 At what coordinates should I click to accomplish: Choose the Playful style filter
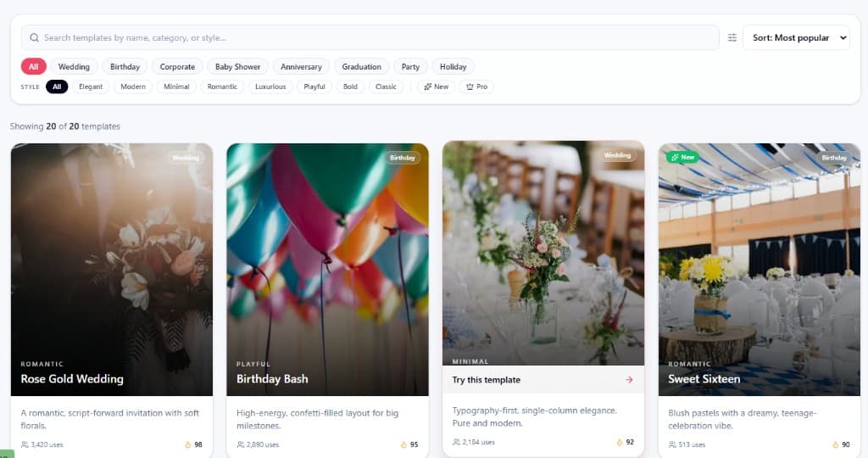[x=314, y=87]
